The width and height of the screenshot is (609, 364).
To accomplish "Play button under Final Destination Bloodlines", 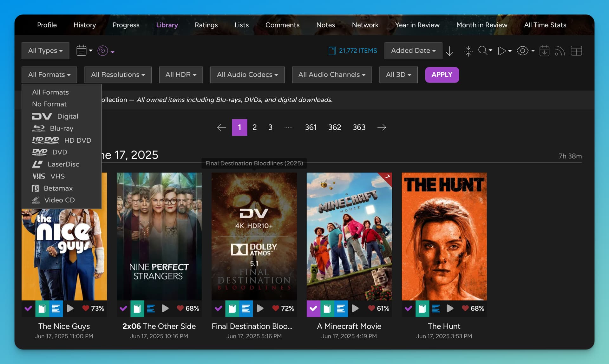I will tap(260, 309).
